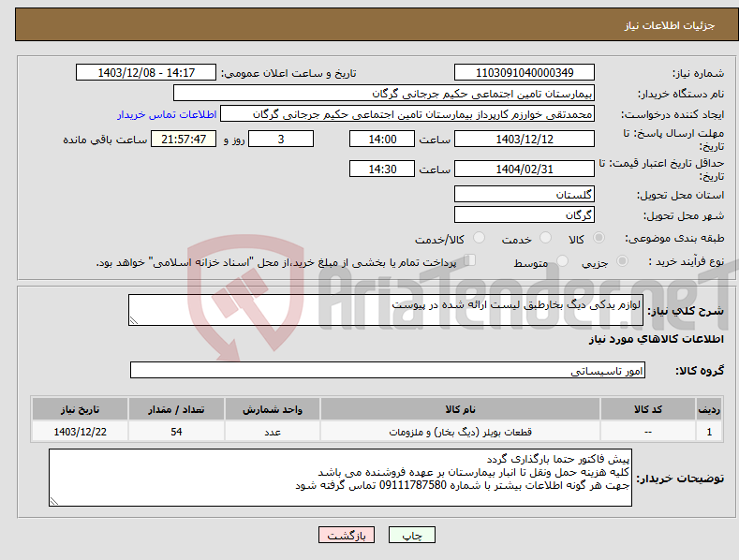739x560 pixels.
Task: Click the تعداد / مقدار column header
Action: tap(176, 409)
